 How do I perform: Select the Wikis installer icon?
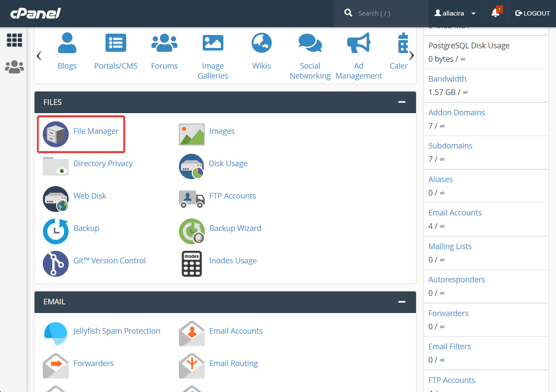(261, 43)
